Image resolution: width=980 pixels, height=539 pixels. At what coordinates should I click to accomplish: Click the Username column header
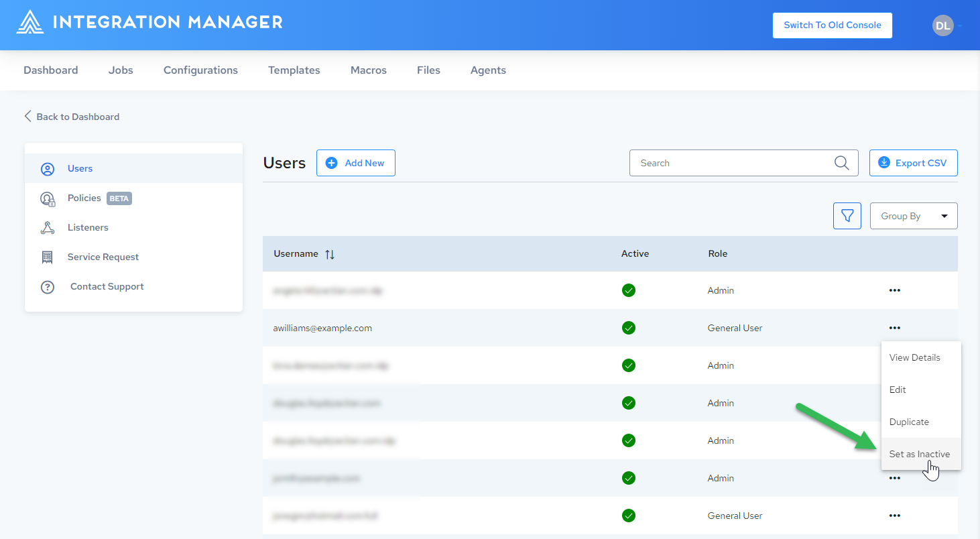[x=296, y=254]
